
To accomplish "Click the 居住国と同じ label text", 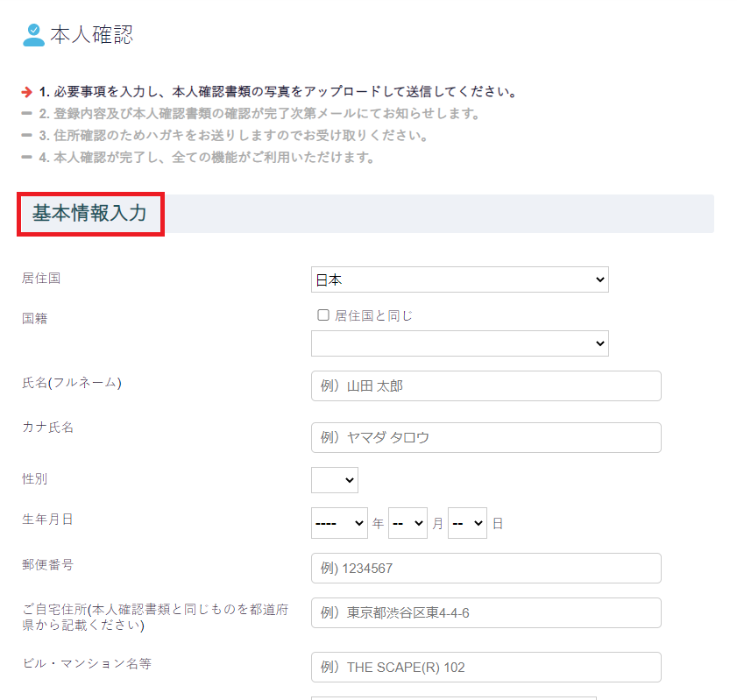I will click(x=373, y=315).
